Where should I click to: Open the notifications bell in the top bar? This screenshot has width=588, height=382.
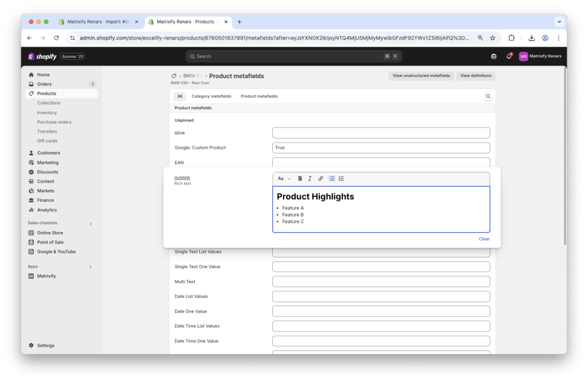[509, 57]
